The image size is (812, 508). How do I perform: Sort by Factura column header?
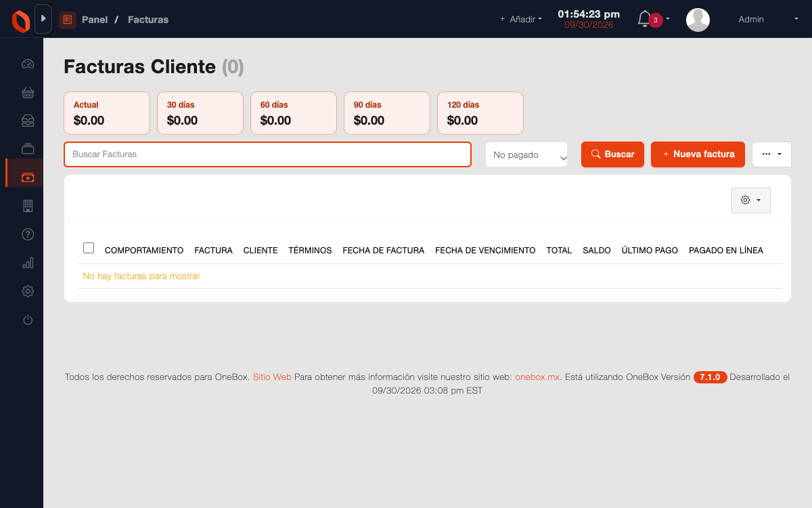click(x=213, y=251)
